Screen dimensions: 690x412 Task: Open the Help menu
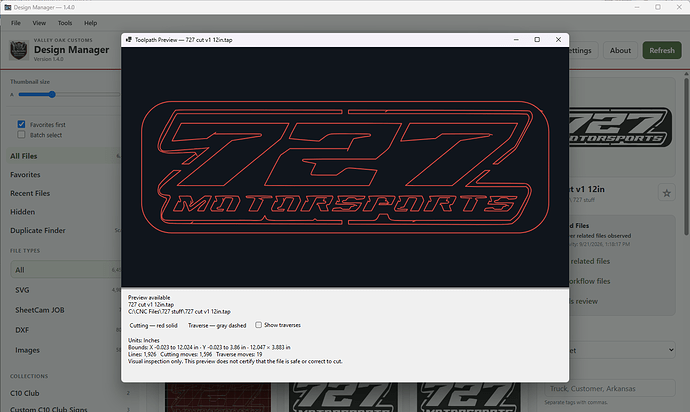[x=90, y=23]
